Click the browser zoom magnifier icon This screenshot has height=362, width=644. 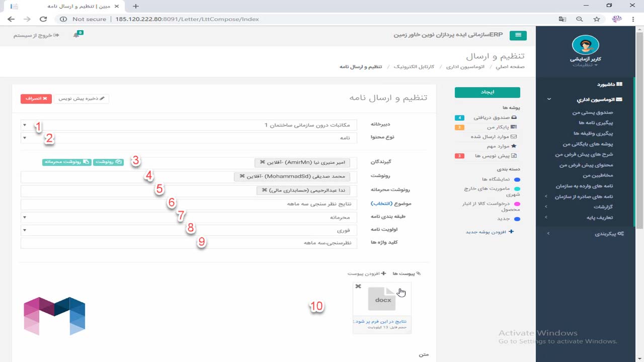click(580, 19)
